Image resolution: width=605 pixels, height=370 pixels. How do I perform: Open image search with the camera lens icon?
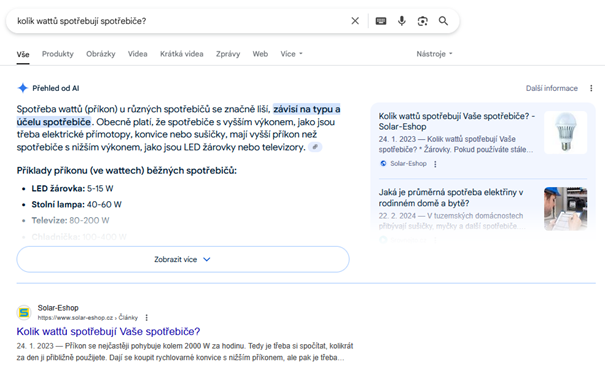coord(422,21)
